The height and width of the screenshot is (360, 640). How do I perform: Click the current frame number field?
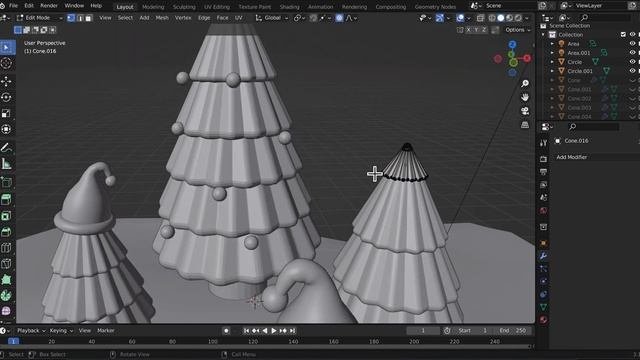(423, 331)
